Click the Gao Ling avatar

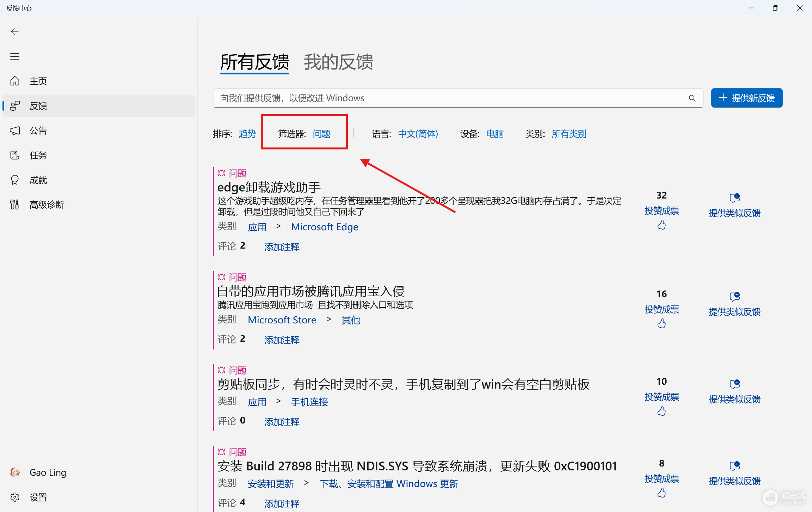[15, 473]
